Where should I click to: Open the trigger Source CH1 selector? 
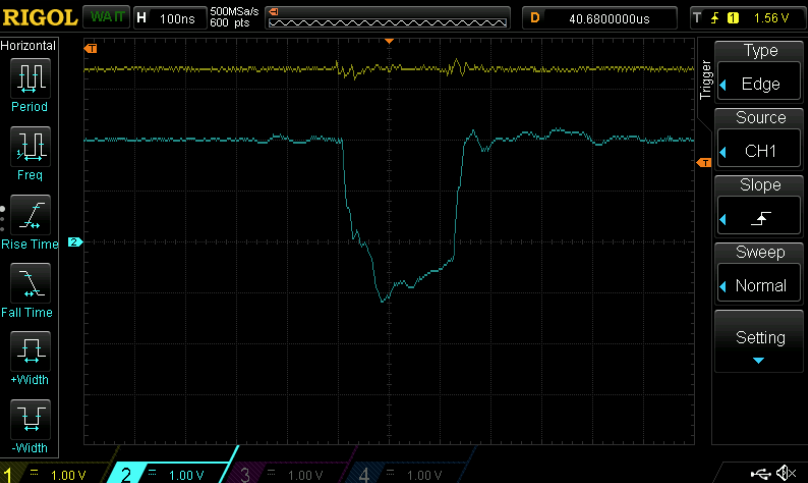759,138
